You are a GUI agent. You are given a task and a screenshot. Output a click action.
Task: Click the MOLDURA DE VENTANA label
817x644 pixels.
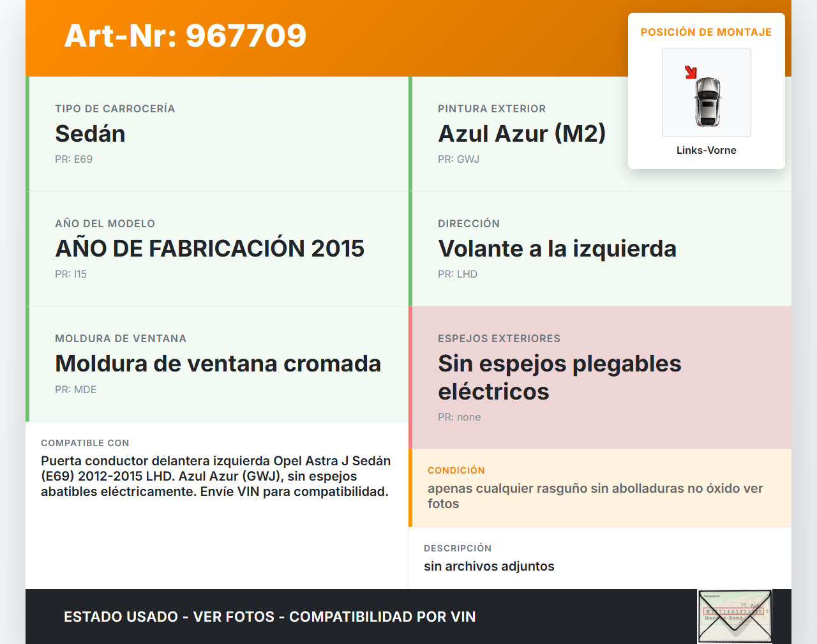tap(121, 338)
